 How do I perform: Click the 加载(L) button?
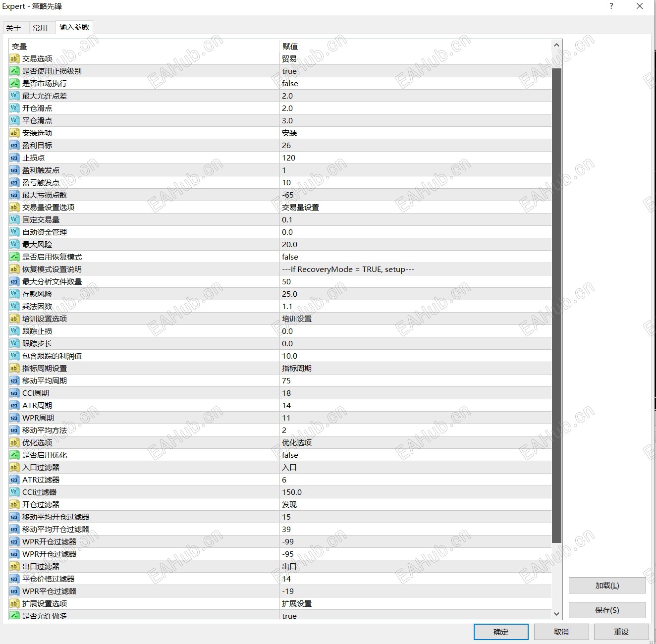tap(607, 586)
